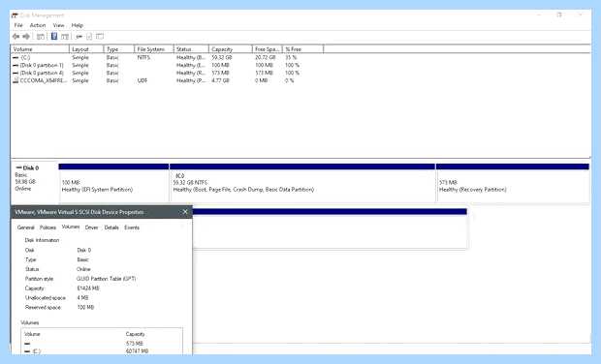Image resolution: width=601 pixels, height=364 pixels.
Task: Select the 573 MB Recovery Partition block
Action: click(513, 183)
